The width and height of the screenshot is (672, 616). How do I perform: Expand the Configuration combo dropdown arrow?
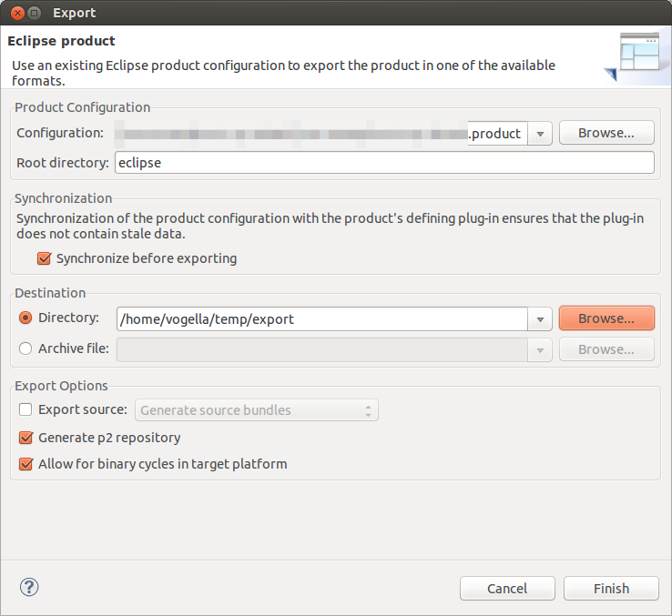click(540, 134)
